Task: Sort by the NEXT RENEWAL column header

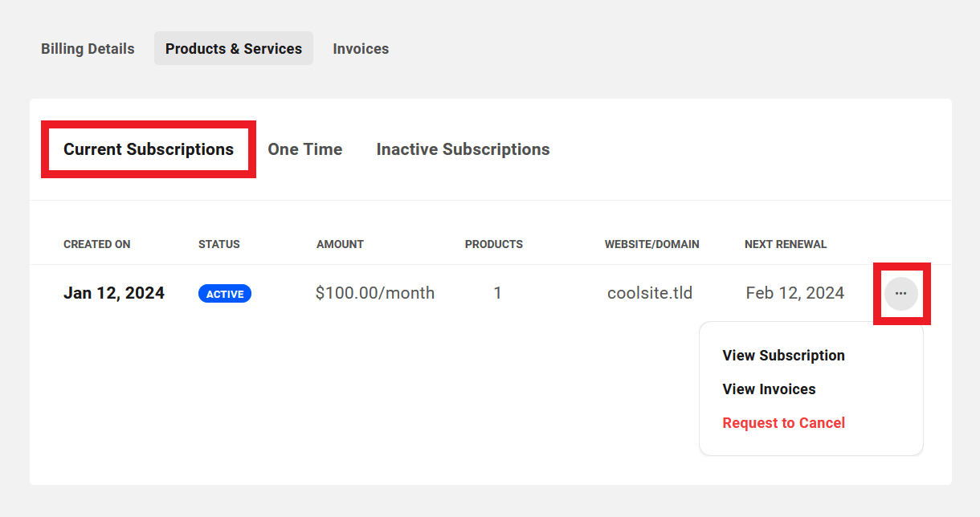Action: (785, 244)
